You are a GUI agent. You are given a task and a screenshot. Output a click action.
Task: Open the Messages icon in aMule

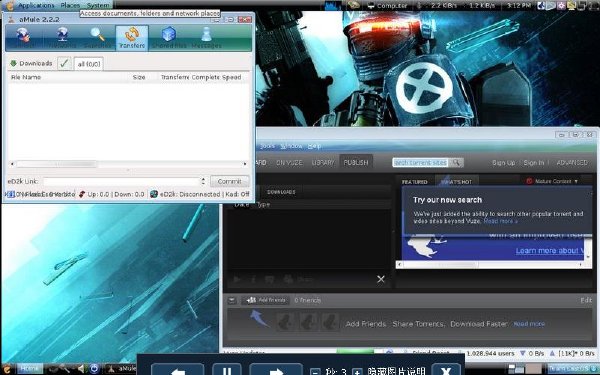tap(206, 38)
